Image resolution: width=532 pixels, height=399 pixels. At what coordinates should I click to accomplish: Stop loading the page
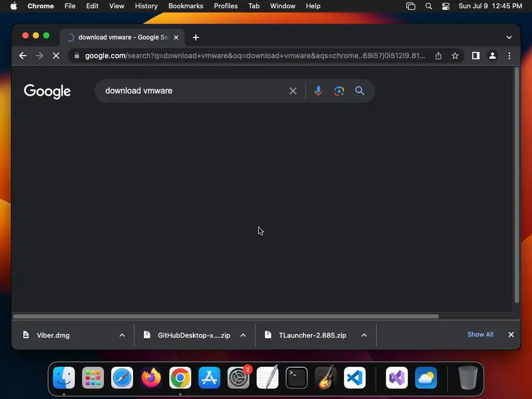tap(56, 56)
